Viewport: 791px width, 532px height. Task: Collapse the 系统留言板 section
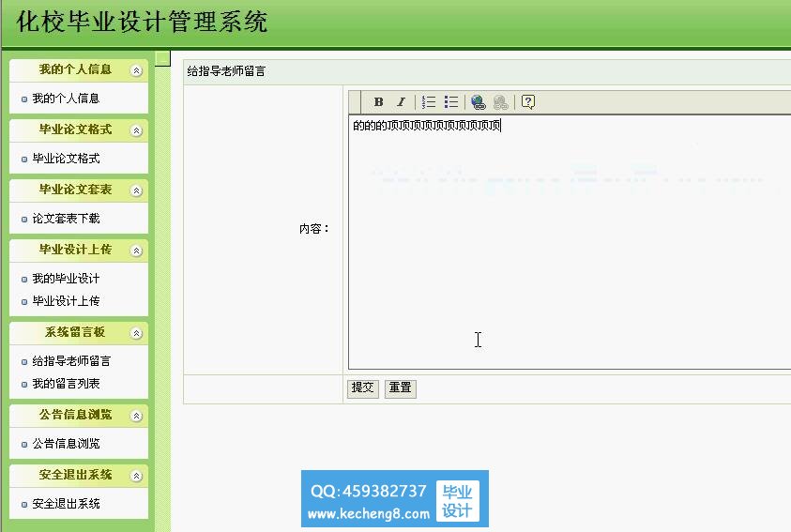point(136,333)
